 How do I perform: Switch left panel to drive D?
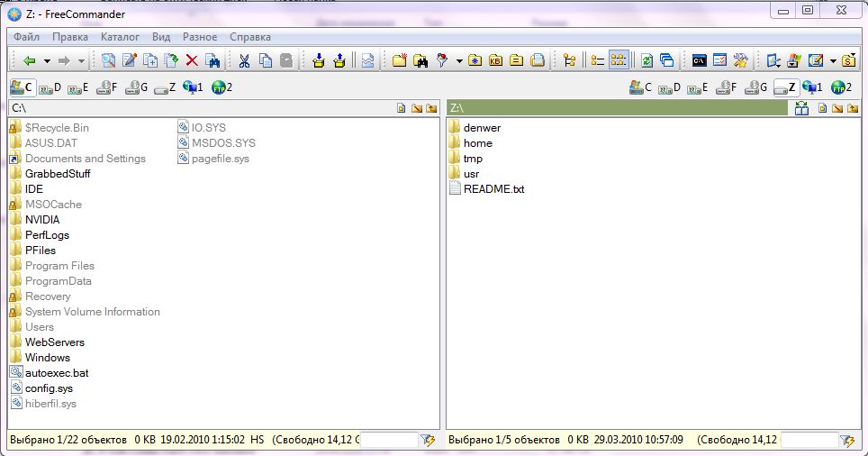coord(50,87)
